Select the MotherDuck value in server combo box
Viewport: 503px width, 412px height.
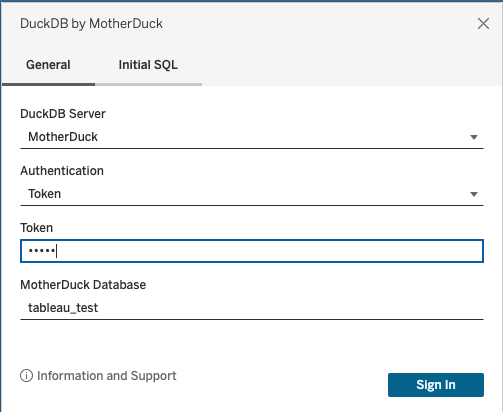63,137
